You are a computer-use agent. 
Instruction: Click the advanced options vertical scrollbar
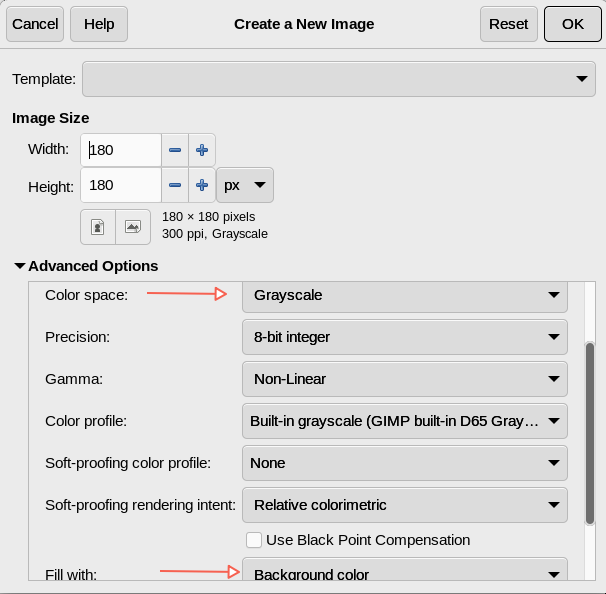(590, 432)
